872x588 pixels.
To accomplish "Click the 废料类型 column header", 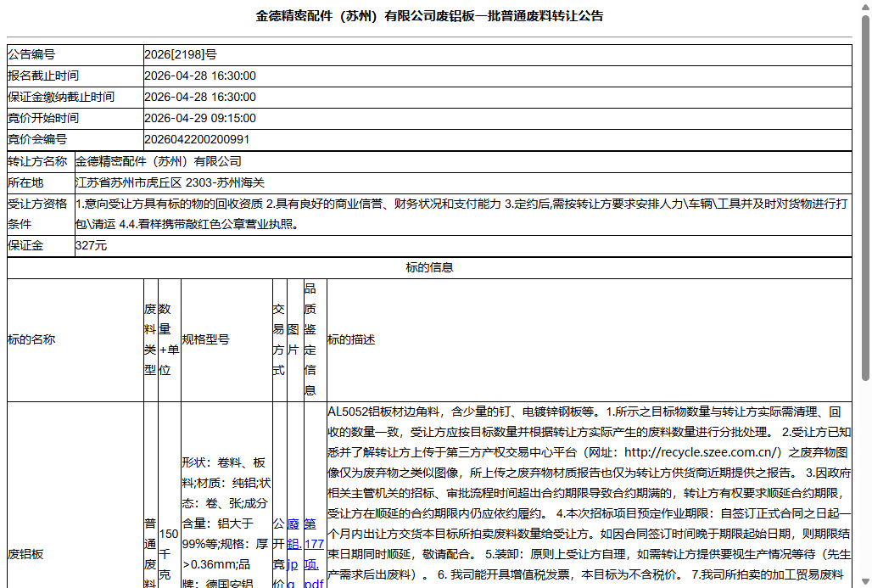I will coord(150,340).
